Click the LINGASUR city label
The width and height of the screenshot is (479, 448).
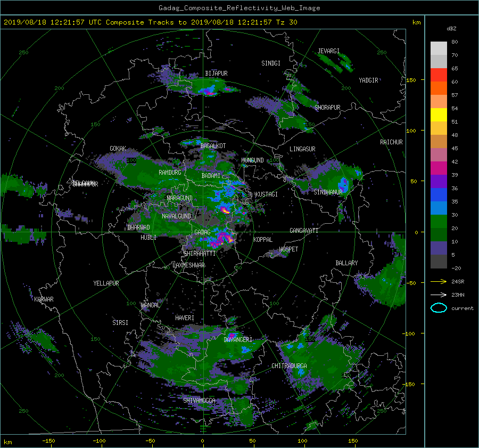point(302,149)
